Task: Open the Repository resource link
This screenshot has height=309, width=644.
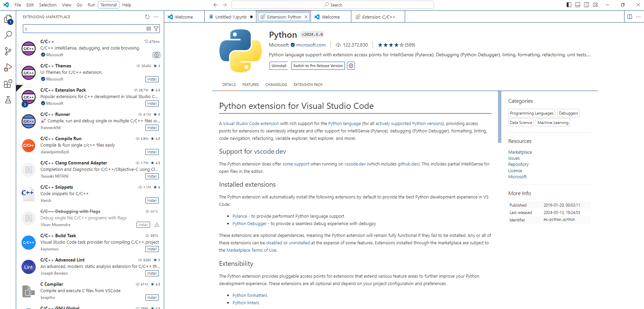Action: [518, 164]
